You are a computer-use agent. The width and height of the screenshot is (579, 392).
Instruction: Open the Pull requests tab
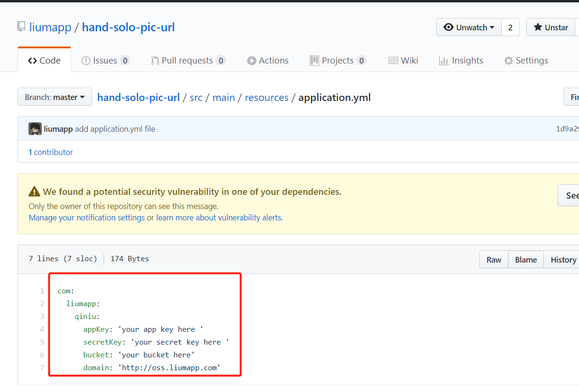[188, 61]
